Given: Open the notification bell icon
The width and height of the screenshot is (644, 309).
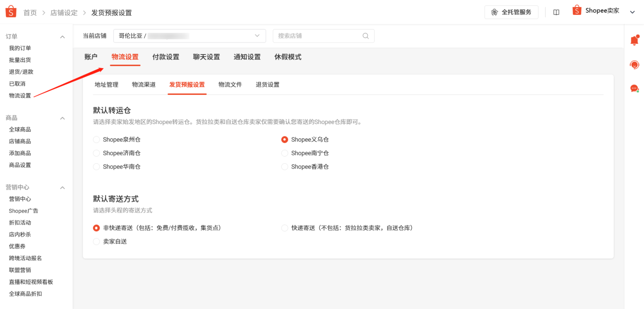Looking at the screenshot, I should click(634, 41).
